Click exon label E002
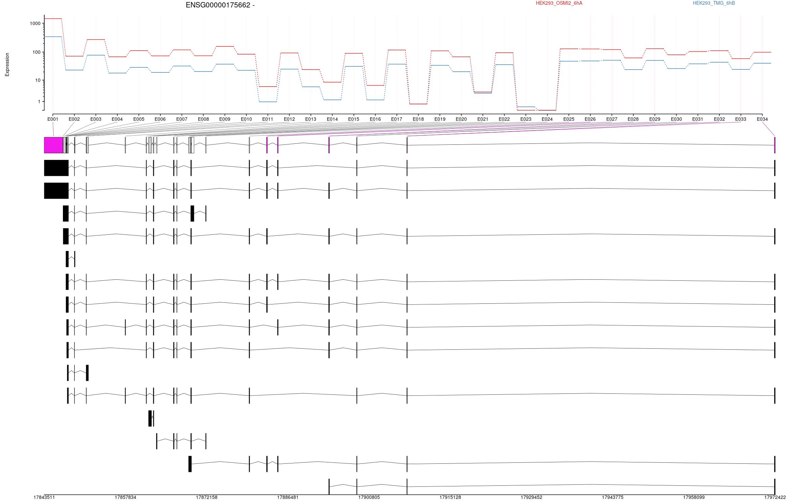Image resolution: width=812 pixels, height=504 pixels. [x=74, y=119]
